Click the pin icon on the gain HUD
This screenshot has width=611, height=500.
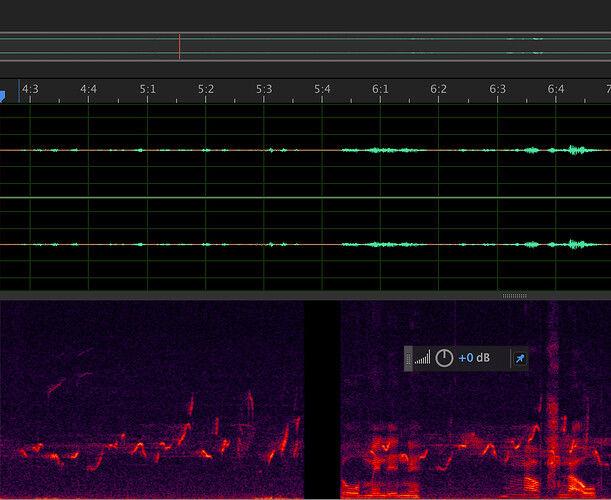[x=518, y=358]
